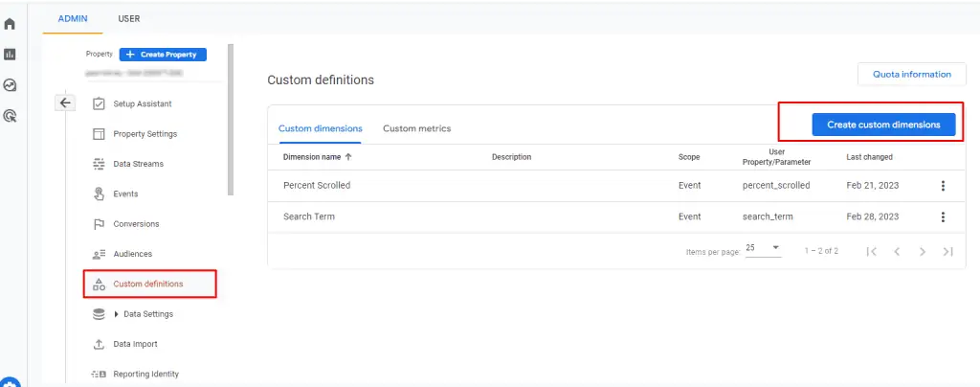Switch to the ADMIN tab
Viewport: 980px width, 387px height.
tap(73, 19)
